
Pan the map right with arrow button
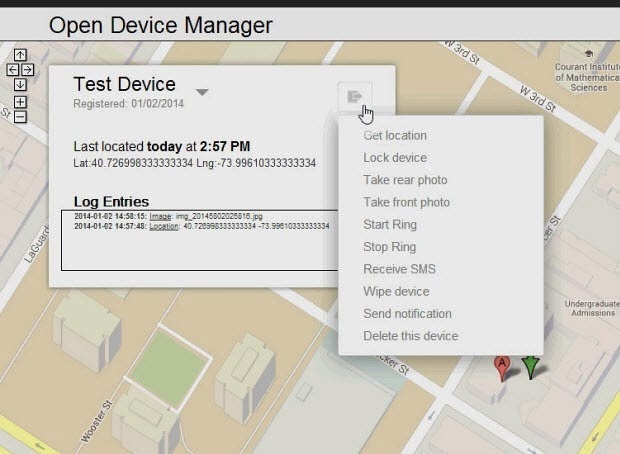(x=28, y=70)
